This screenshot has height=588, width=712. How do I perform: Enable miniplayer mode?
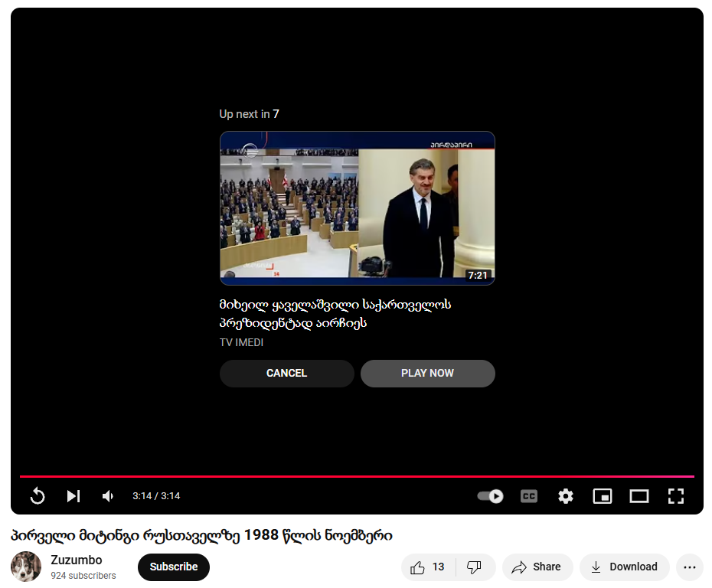click(x=603, y=496)
